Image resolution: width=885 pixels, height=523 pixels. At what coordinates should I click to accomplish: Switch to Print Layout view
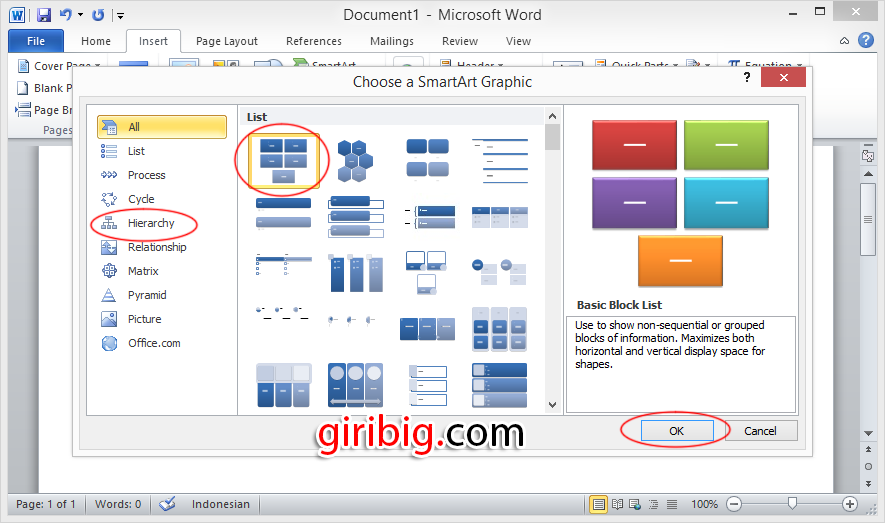point(599,504)
